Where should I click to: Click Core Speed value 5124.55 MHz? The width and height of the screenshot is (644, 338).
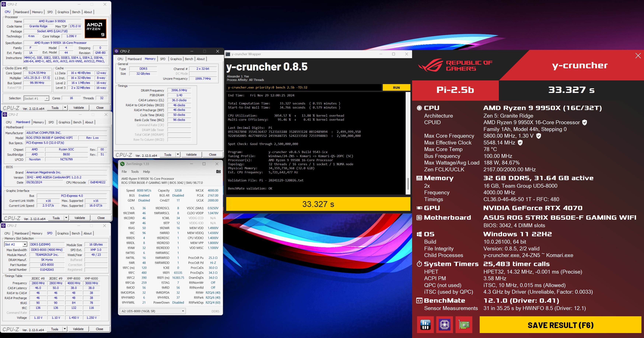tap(37, 73)
